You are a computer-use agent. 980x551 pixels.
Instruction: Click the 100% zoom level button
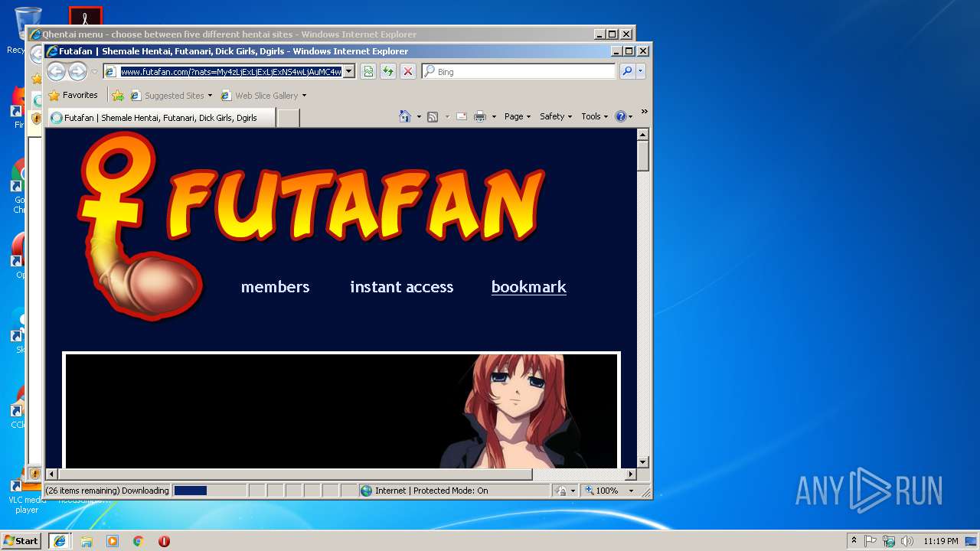(603, 491)
